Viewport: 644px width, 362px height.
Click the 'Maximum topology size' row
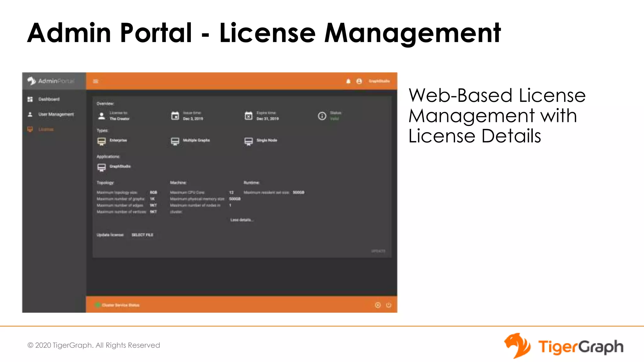[127, 192]
